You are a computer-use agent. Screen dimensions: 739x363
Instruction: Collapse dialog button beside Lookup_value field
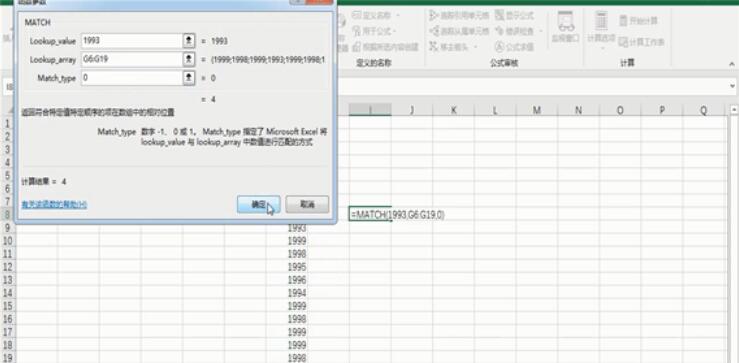point(189,41)
